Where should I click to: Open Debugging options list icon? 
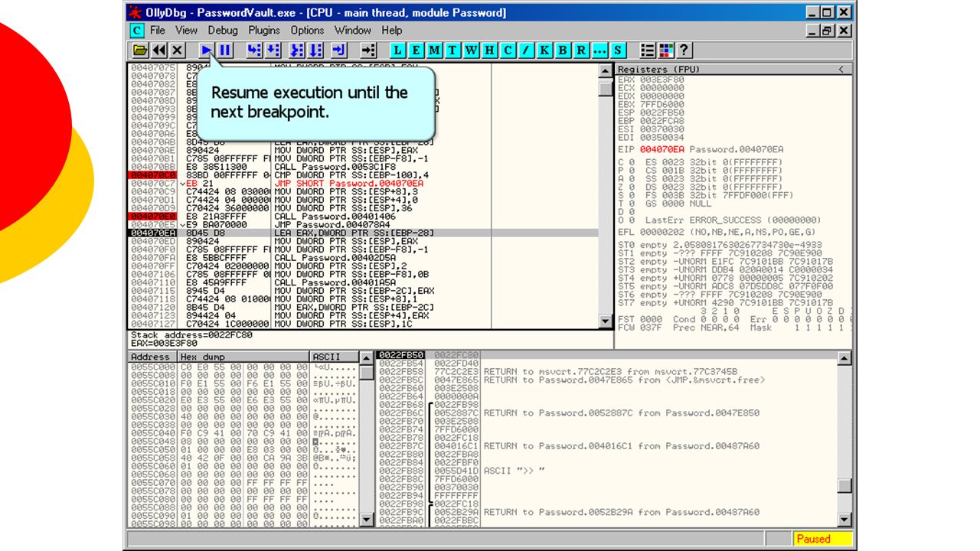648,50
